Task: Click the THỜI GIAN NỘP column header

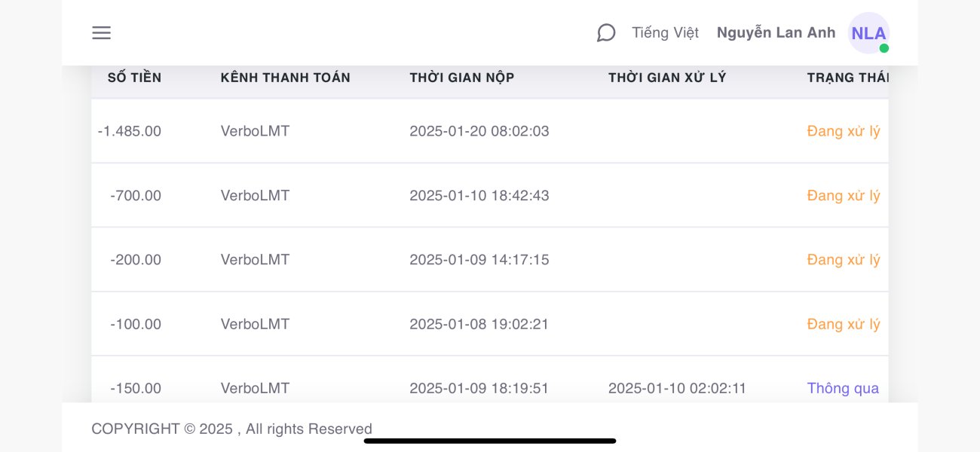Action: pyautogui.click(x=461, y=78)
